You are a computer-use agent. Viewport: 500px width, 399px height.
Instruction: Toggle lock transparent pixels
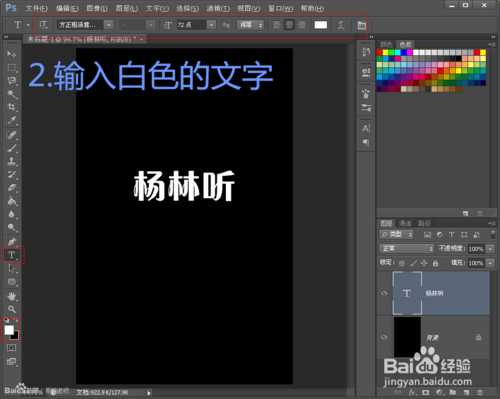pos(402,263)
